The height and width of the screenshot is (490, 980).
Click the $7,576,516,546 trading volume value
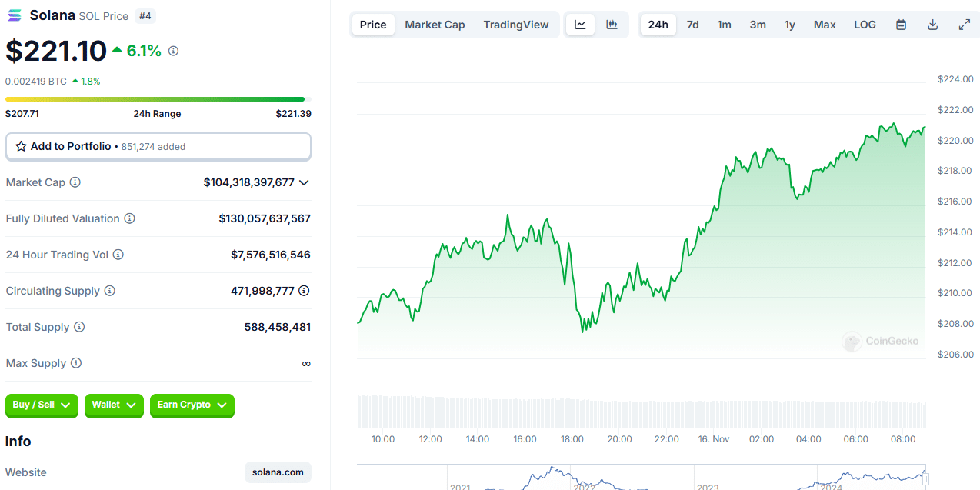click(x=271, y=255)
